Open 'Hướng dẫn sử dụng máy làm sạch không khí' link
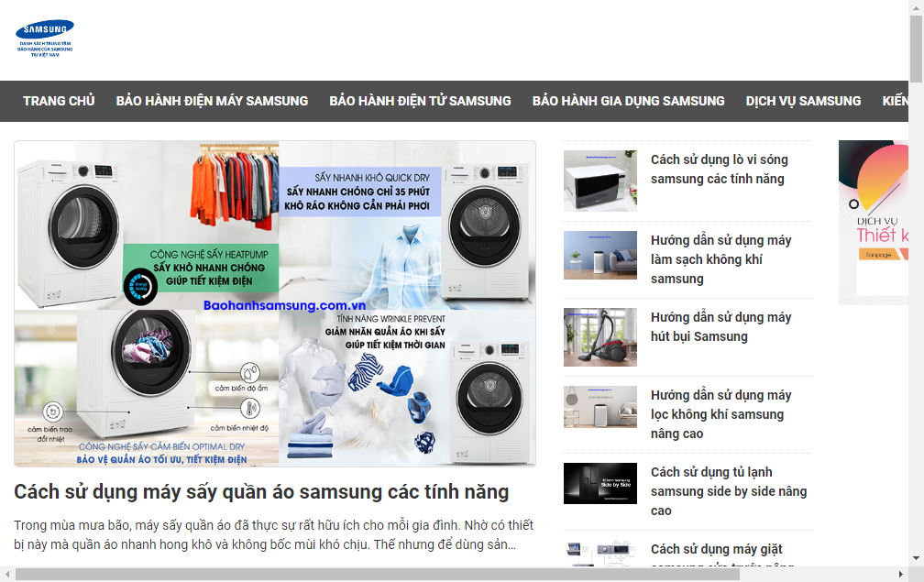 [720, 259]
